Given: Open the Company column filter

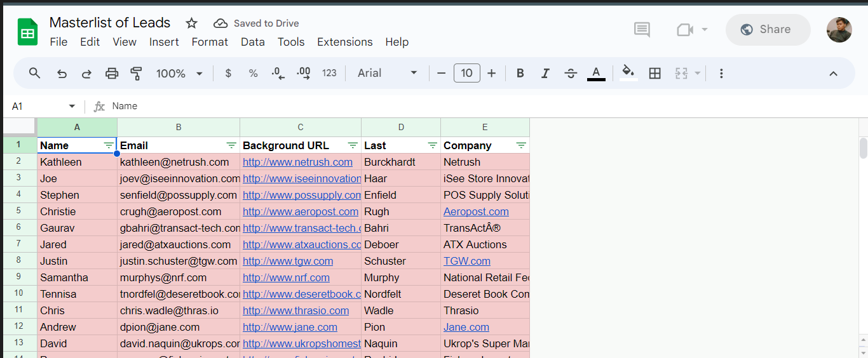Looking at the screenshot, I should pyautogui.click(x=521, y=145).
